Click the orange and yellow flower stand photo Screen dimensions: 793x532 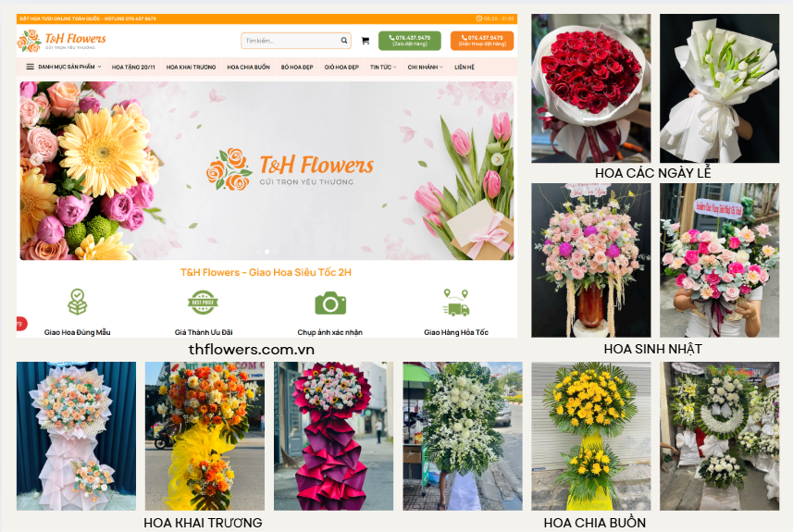point(204,436)
